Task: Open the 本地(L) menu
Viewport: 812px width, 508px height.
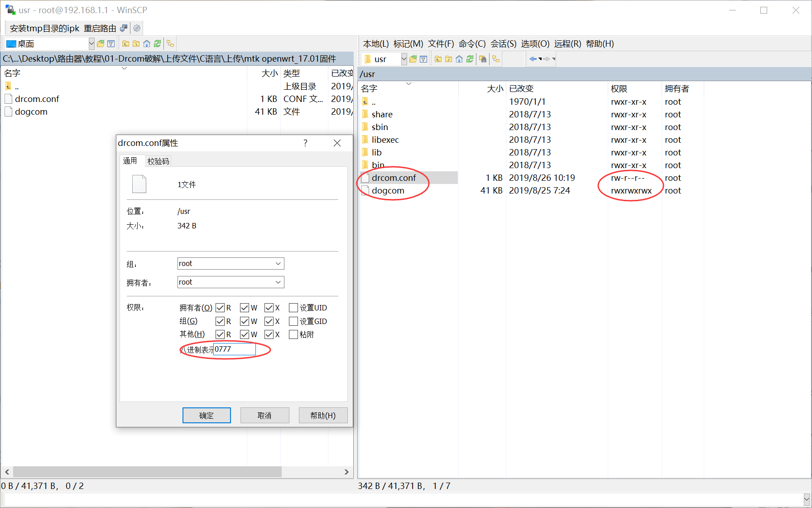Action: point(376,44)
